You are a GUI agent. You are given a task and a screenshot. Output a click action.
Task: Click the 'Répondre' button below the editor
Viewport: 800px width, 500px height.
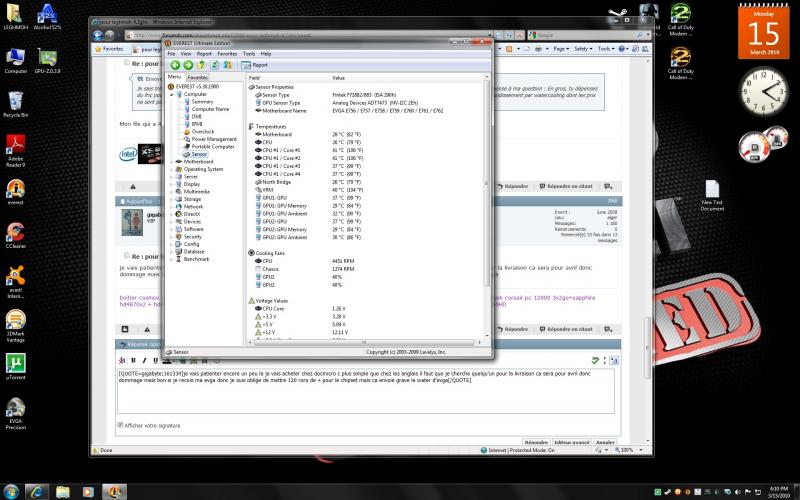click(536, 441)
